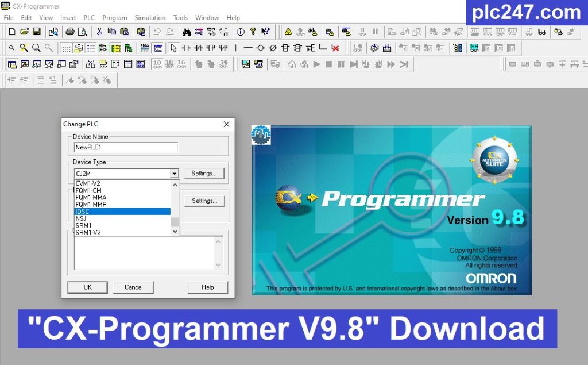Click the teal rung monitoring icon
Screen dimensions: 588x365
[474, 48]
